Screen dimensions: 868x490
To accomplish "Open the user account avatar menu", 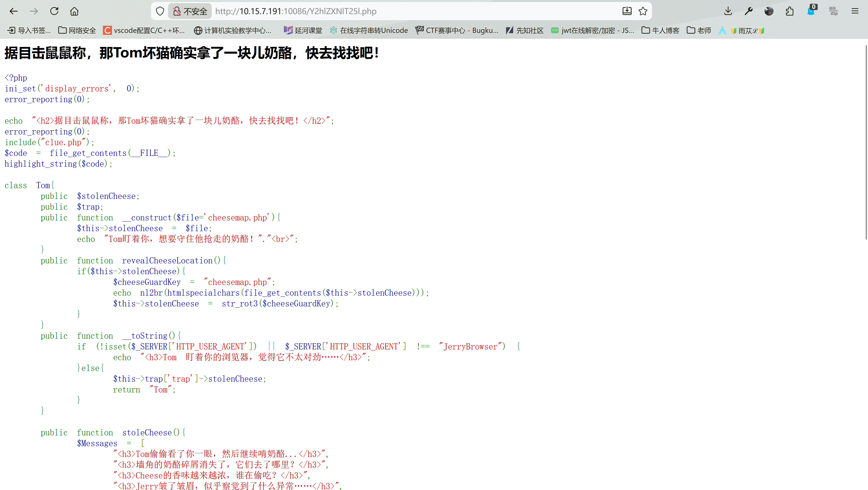I will [769, 11].
